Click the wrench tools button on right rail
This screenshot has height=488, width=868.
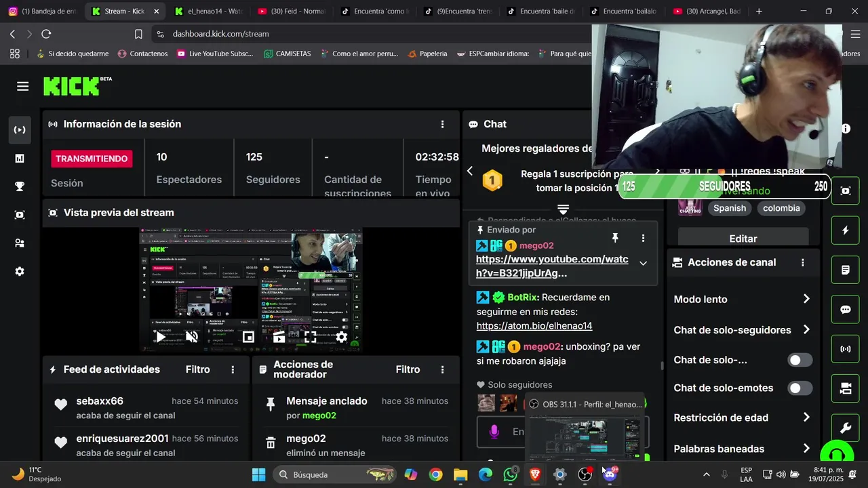coord(846,428)
